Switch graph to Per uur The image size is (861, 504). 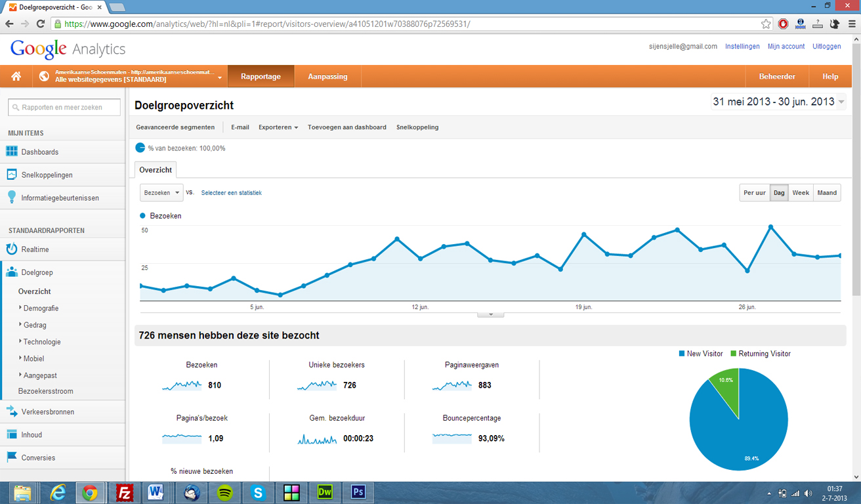[754, 193]
